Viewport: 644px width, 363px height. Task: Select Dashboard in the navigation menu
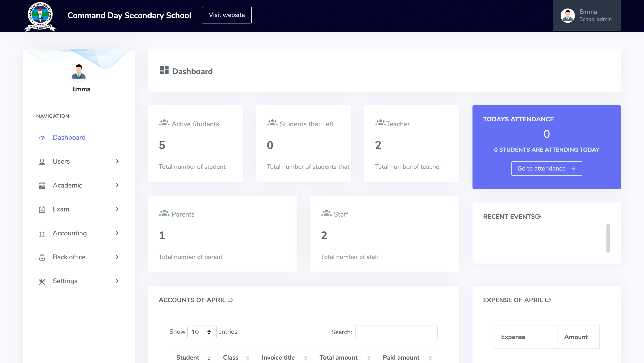coord(79,137)
